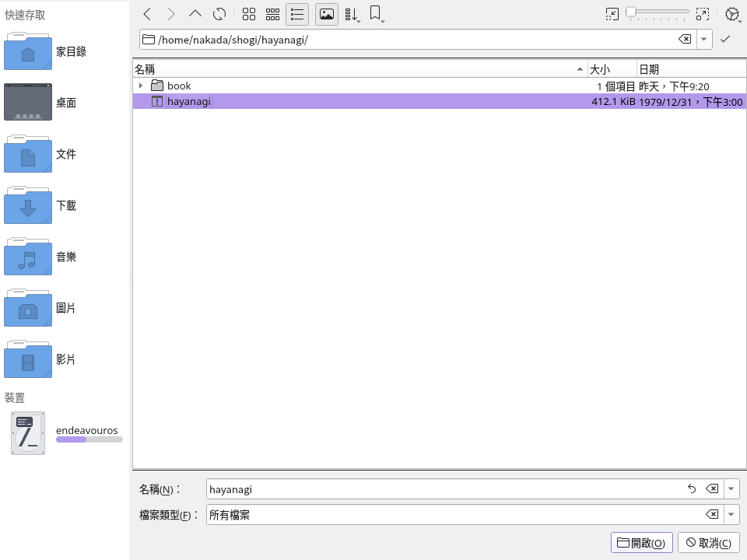The image size is (747, 560).
Task: Open the 檔案類型 file type dropdown
Action: [x=731, y=515]
